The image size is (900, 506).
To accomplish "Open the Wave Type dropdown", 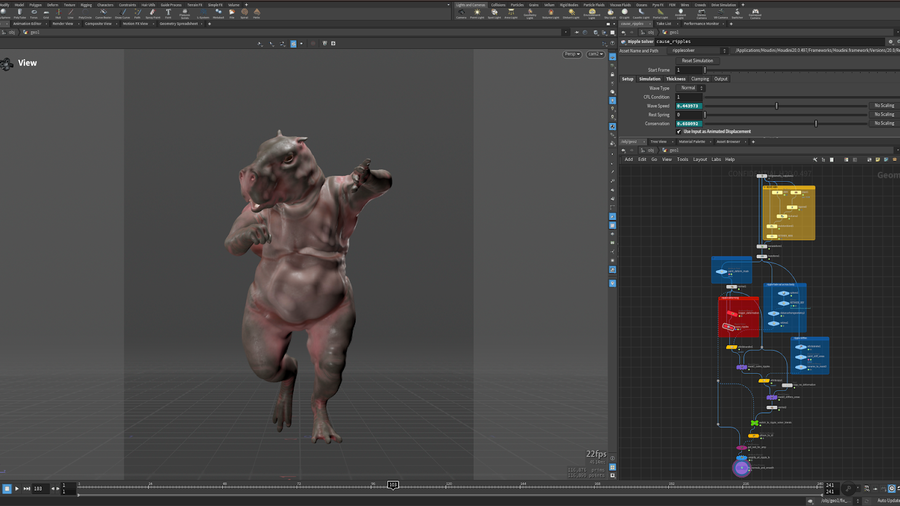I will tap(688, 88).
